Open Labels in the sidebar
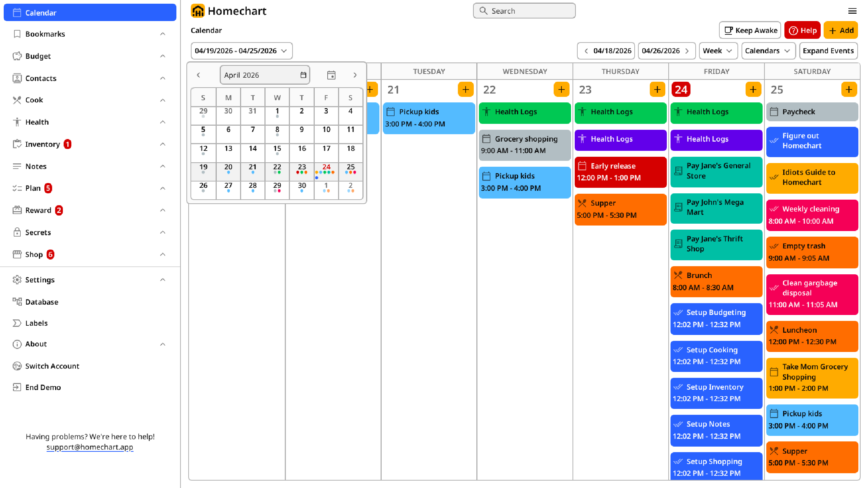 click(90, 323)
